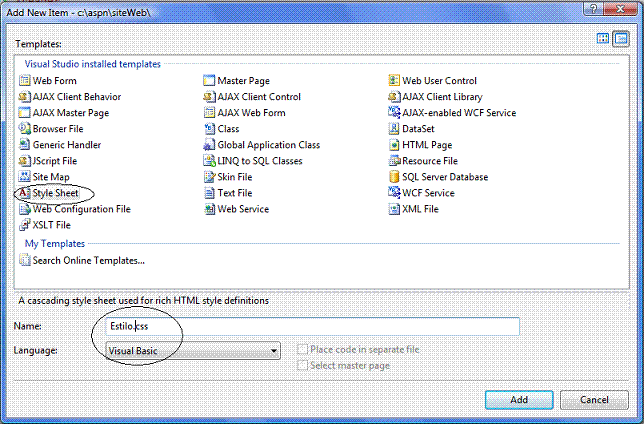Select the Style Sheet template icon

[25, 193]
